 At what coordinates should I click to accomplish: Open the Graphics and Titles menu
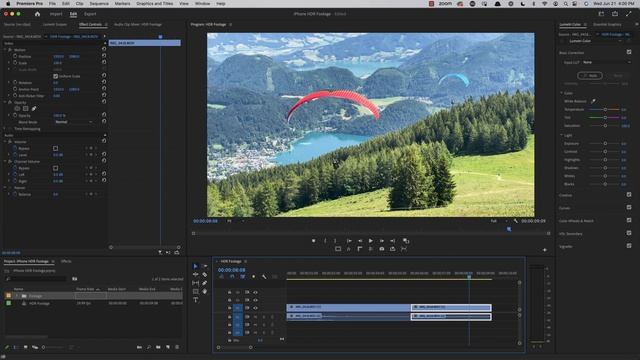pyautogui.click(x=154, y=4)
